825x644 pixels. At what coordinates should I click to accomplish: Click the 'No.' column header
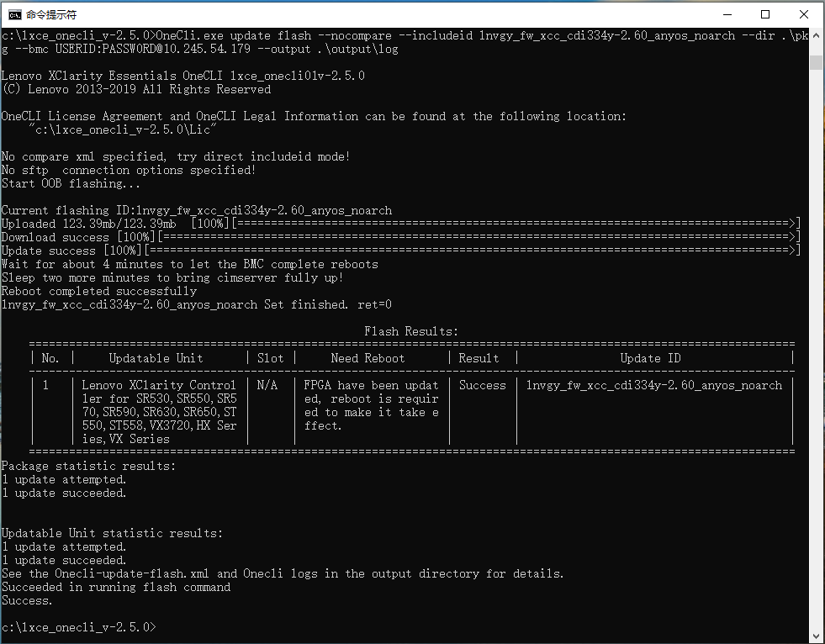pyautogui.click(x=50, y=358)
